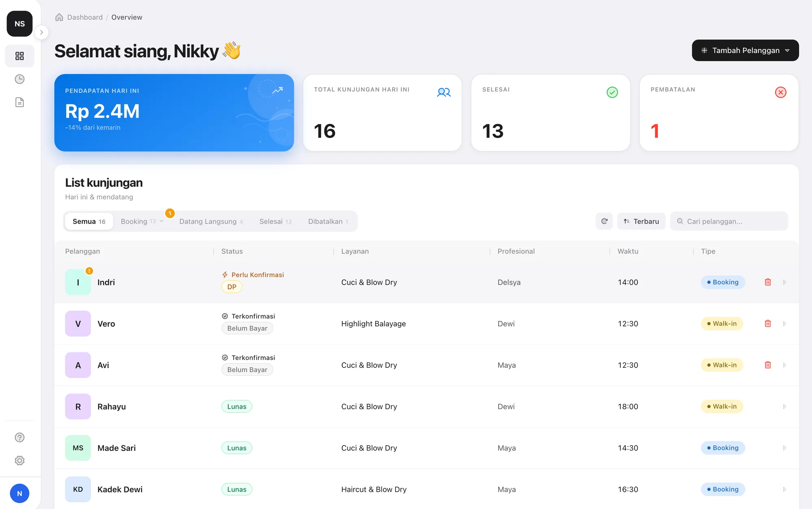Image resolution: width=812 pixels, height=509 pixels.
Task: Click Lunas badge for Rahayu
Action: (x=237, y=406)
